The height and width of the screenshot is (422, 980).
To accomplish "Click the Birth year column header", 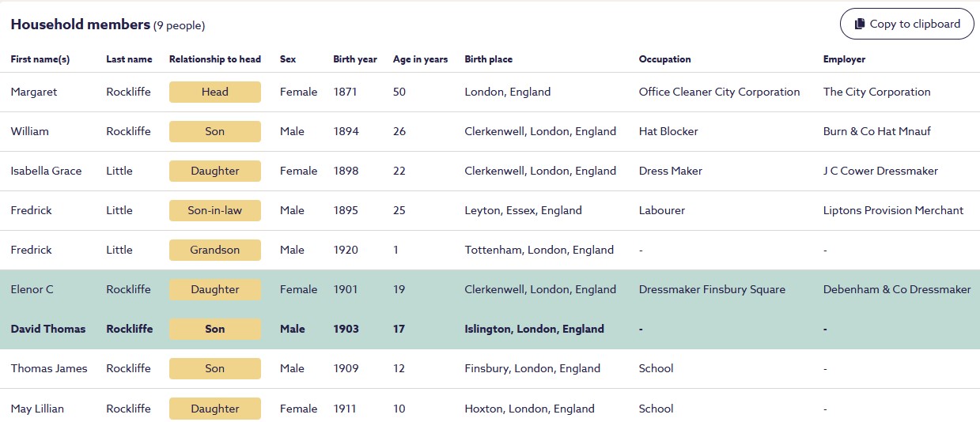I will click(x=355, y=59).
